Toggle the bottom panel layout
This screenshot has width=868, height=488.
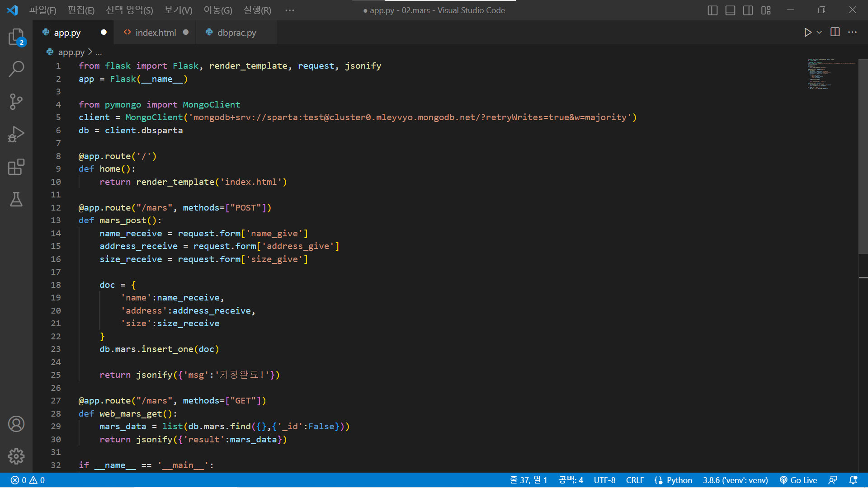(730, 10)
